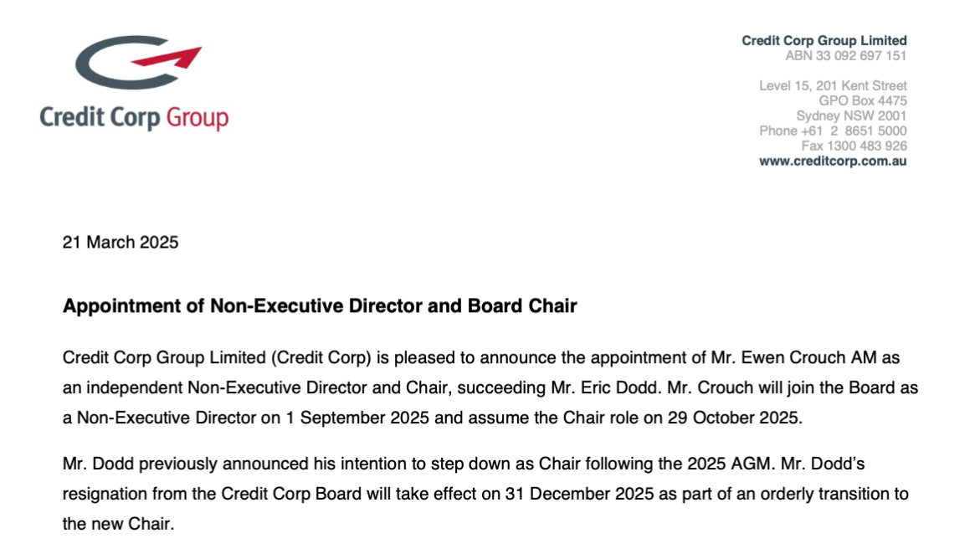
Task: Click the date 31 December 2025
Action: [579, 494]
